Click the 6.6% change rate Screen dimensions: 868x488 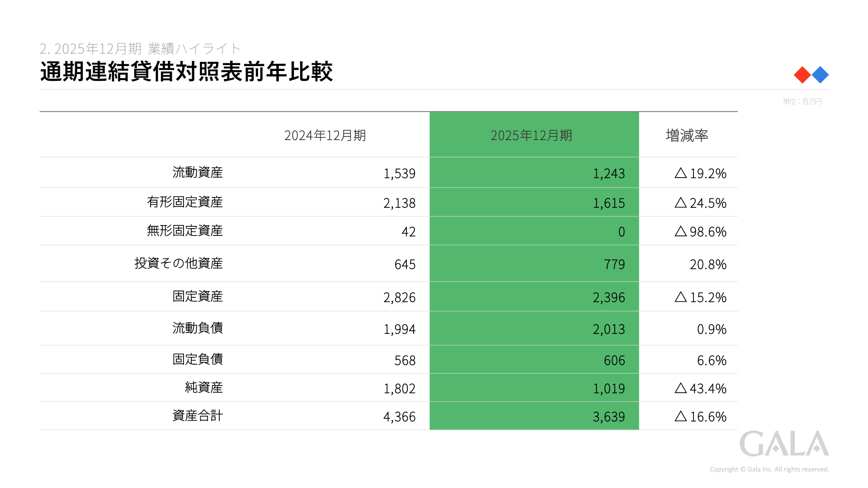pos(712,361)
